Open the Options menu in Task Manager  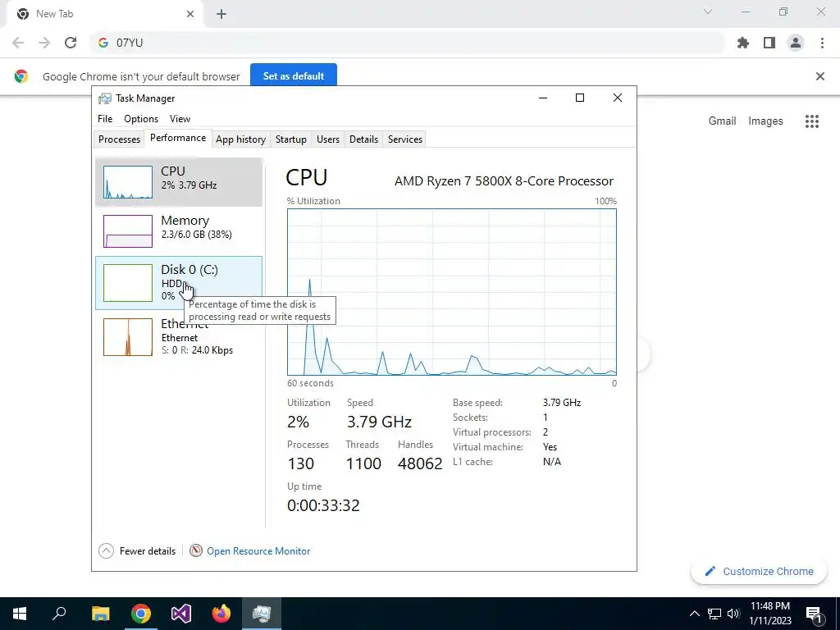click(141, 119)
